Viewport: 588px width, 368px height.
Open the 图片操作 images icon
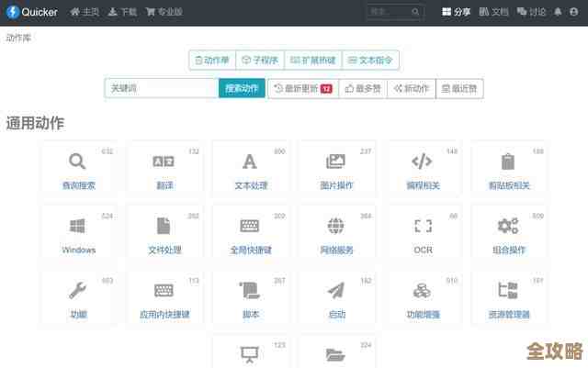click(x=335, y=162)
